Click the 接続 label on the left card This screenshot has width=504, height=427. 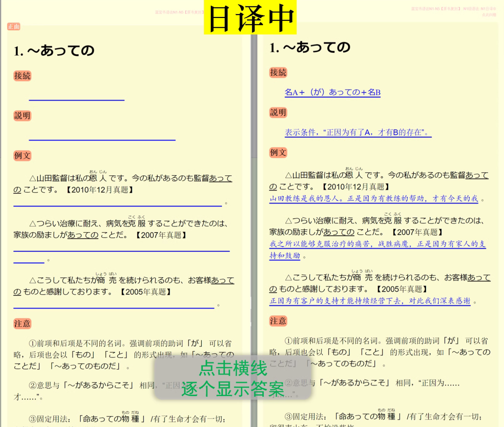[22, 76]
